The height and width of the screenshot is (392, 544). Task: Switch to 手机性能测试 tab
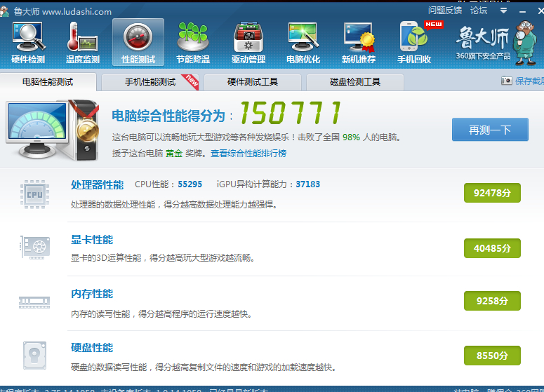[x=150, y=82]
